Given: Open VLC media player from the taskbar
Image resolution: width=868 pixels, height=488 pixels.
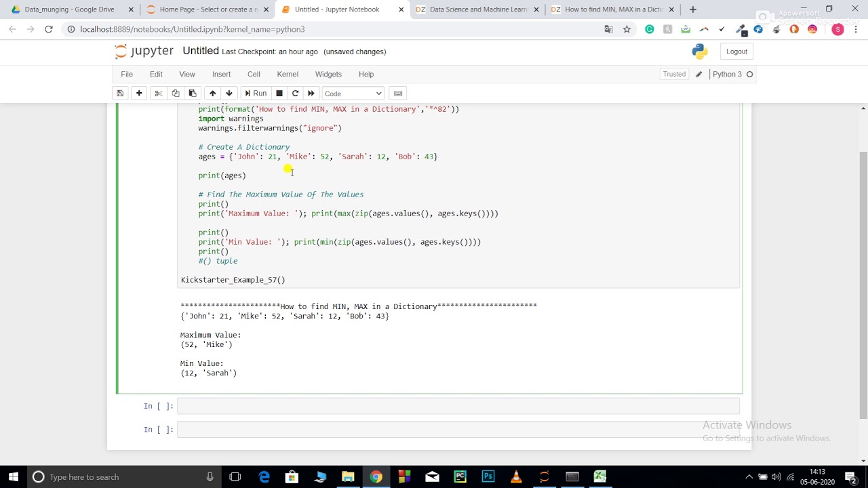Looking at the screenshot, I should [x=516, y=476].
